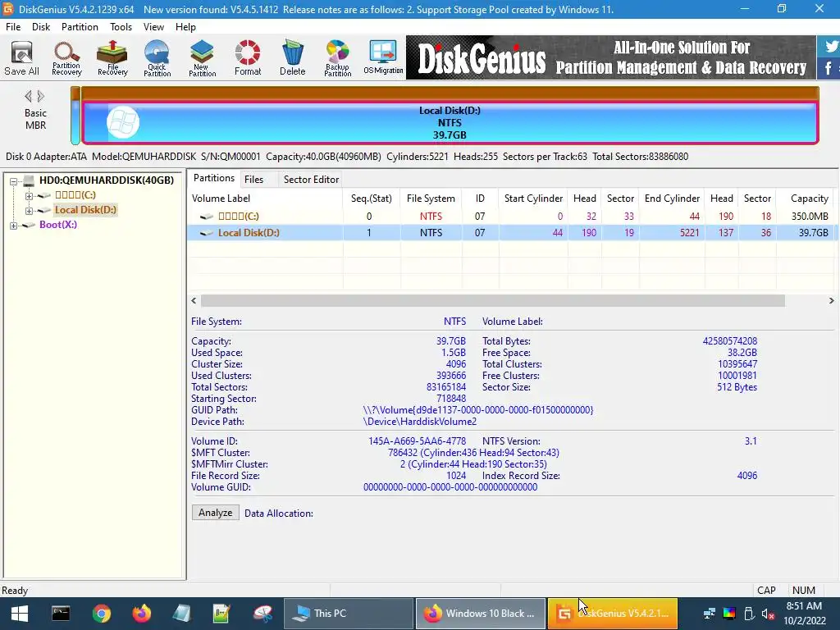Open the Partition Recovery tool
The width and height of the screenshot is (840, 630).
[66, 58]
